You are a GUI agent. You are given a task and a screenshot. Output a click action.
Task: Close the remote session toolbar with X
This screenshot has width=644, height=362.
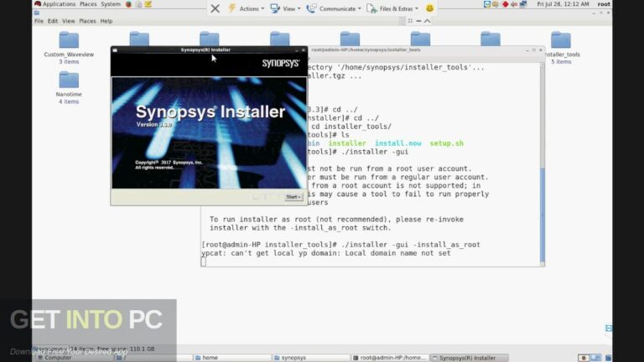pyautogui.click(x=215, y=8)
